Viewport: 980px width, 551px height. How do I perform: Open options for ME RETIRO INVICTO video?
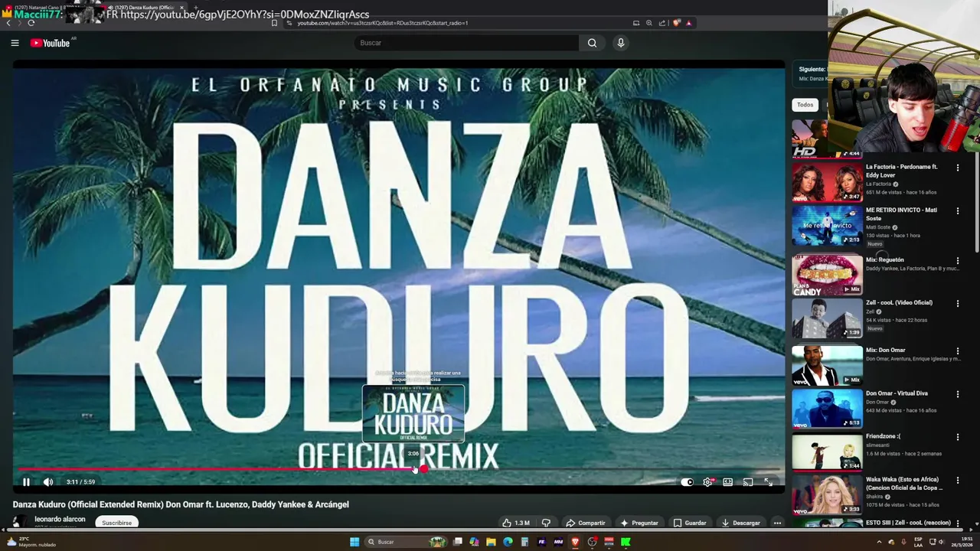[x=957, y=210]
